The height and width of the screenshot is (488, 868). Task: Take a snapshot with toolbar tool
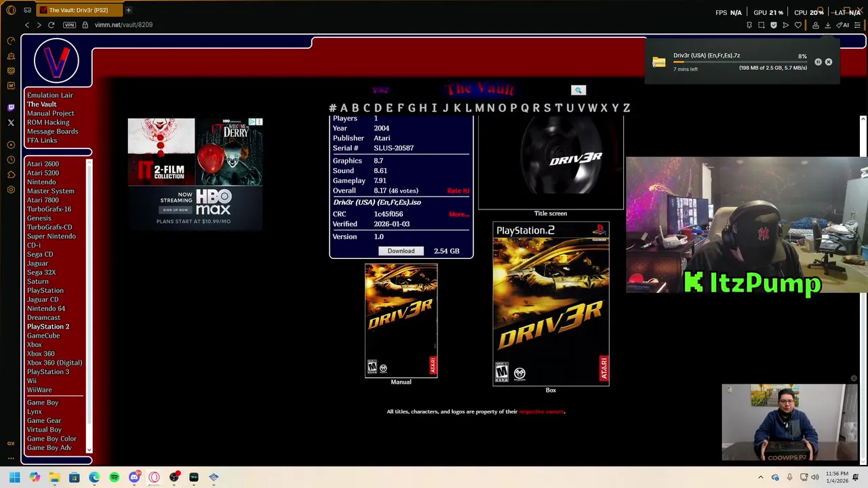(762, 25)
